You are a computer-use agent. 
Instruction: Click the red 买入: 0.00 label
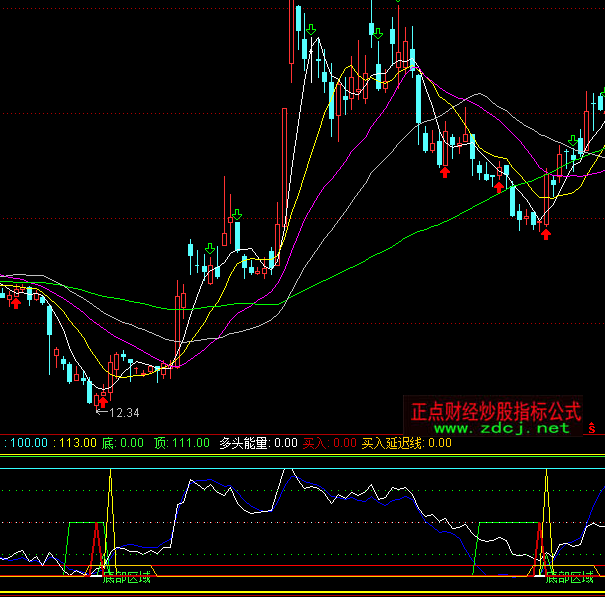329,442
